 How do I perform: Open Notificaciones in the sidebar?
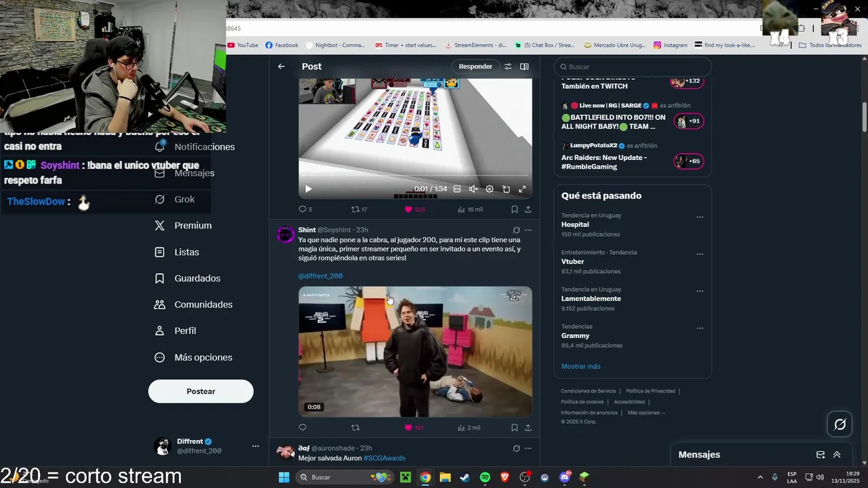[195, 147]
